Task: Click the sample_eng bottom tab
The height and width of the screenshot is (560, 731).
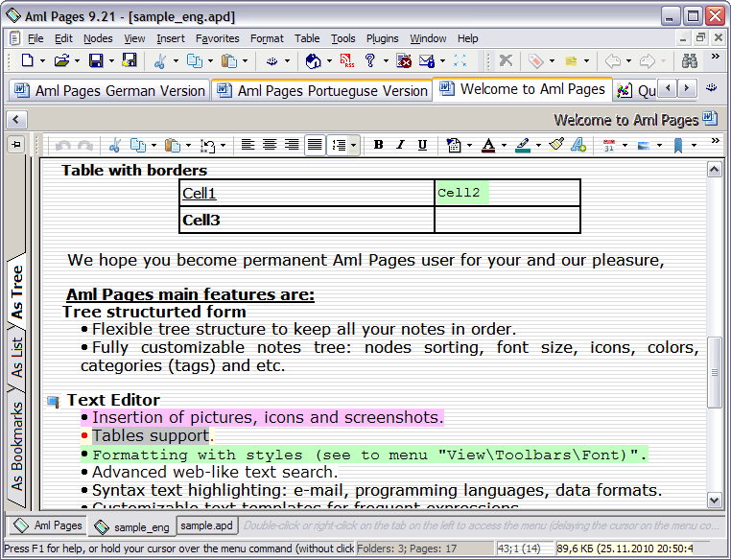Action: click(x=132, y=527)
